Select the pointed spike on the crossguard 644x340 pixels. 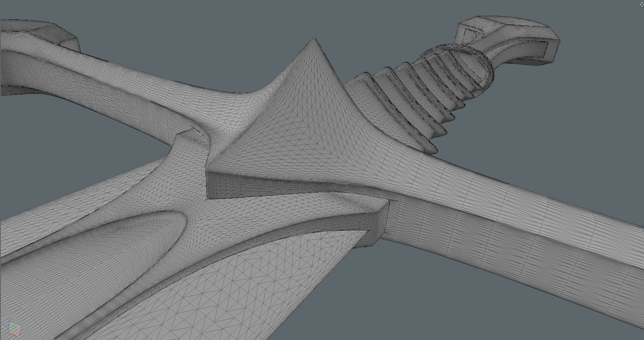pyautogui.click(x=297, y=117)
